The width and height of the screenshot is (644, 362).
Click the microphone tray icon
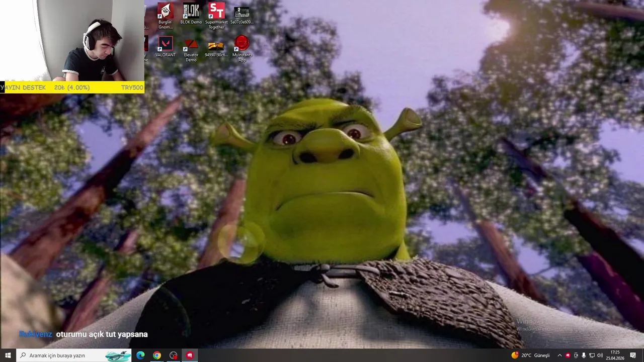pos(584,355)
